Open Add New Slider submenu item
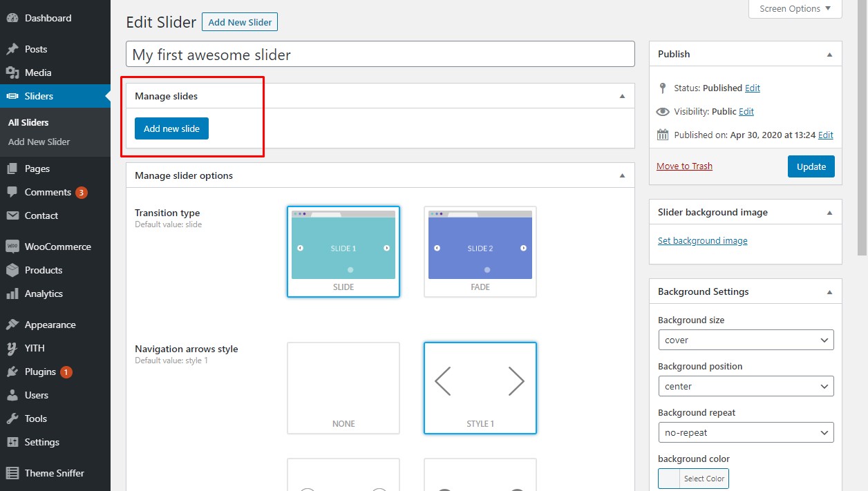Image resolution: width=868 pixels, height=491 pixels. (39, 142)
